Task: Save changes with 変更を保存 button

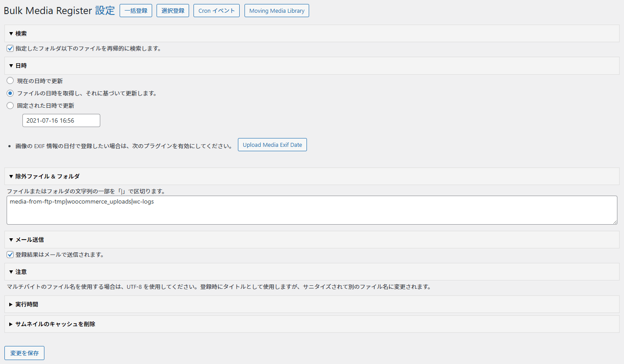Action: [x=25, y=353]
